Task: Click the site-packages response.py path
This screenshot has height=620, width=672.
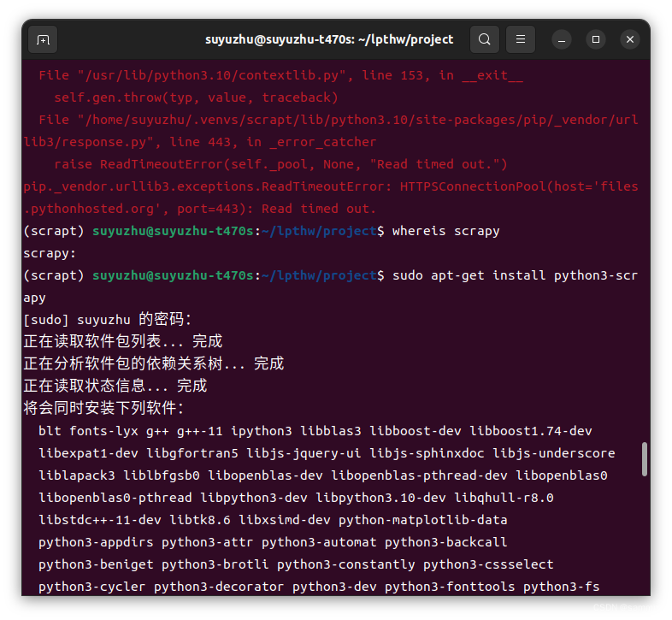Action: click(331, 130)
